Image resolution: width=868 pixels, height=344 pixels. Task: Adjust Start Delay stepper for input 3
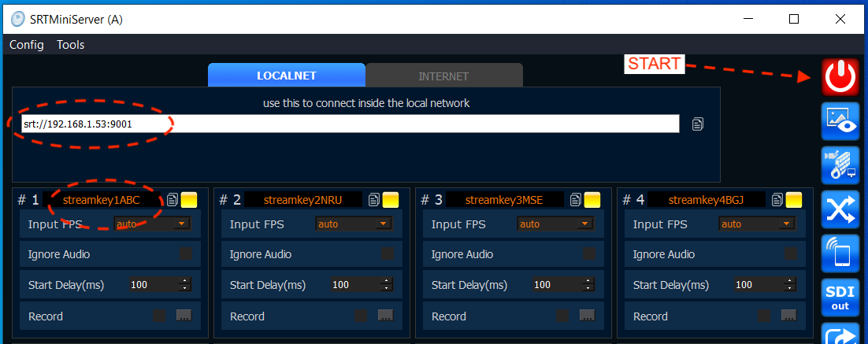(588, 285)
